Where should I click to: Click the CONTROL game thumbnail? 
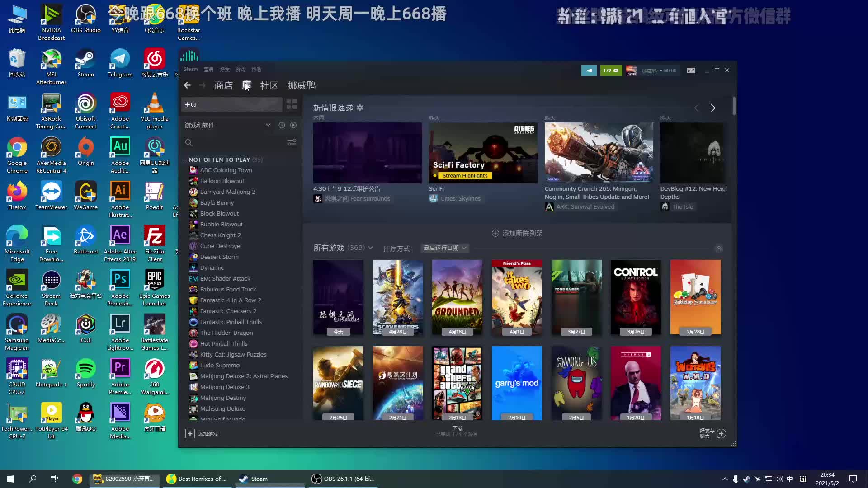pos(636,295)
